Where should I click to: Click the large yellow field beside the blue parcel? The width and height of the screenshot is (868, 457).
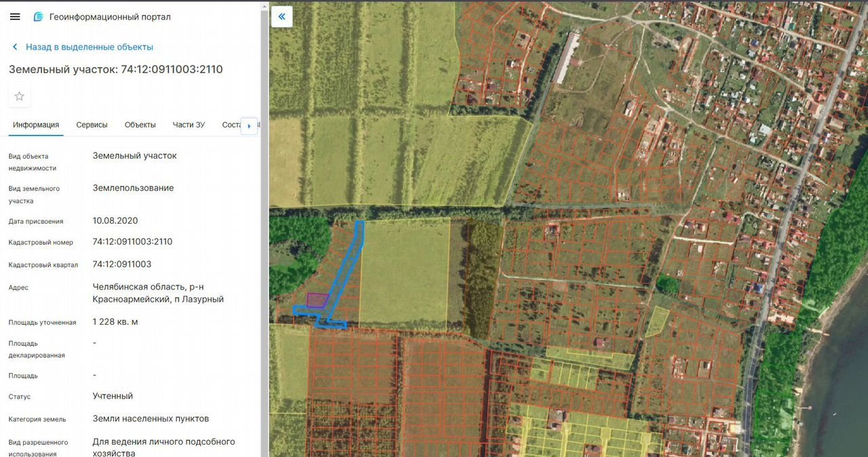coord(404,271)
